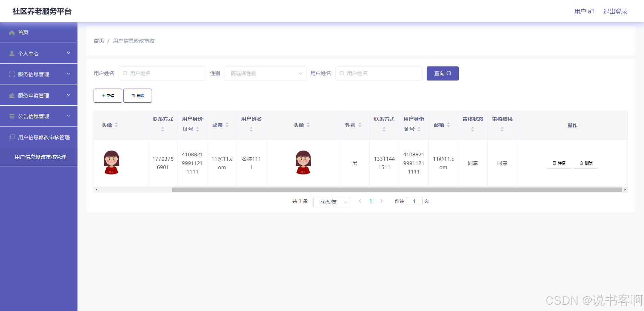Focus the 用户姓名 input beside 查询 button
Image resolution: width=644 pixels, height=311 pixels.
(379, 73)
